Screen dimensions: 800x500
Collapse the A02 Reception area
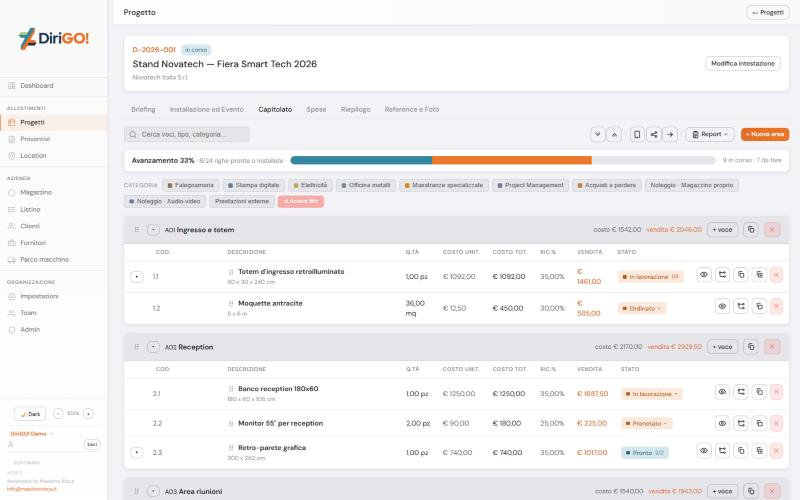(x=153, y=347)
